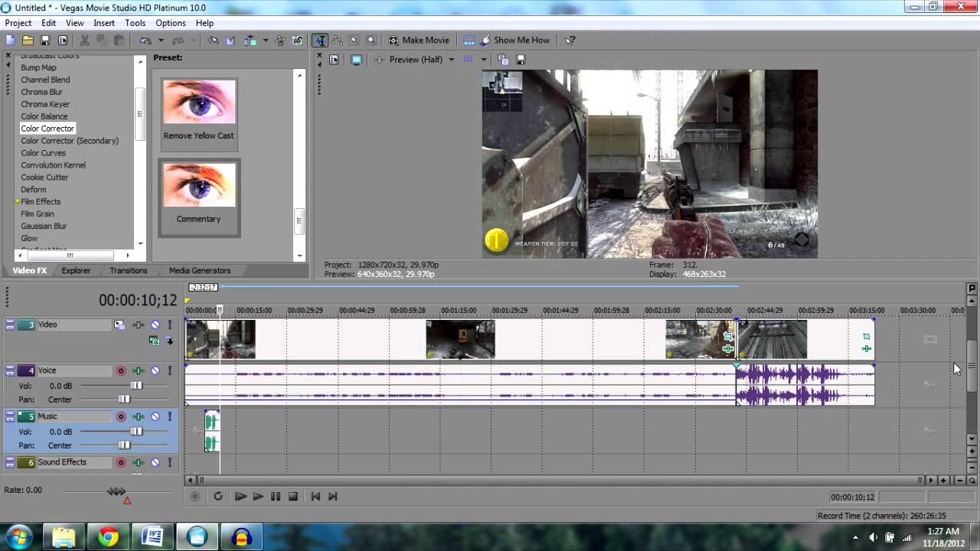Open the Project menu
980x551 pixels.
(18, 23)
